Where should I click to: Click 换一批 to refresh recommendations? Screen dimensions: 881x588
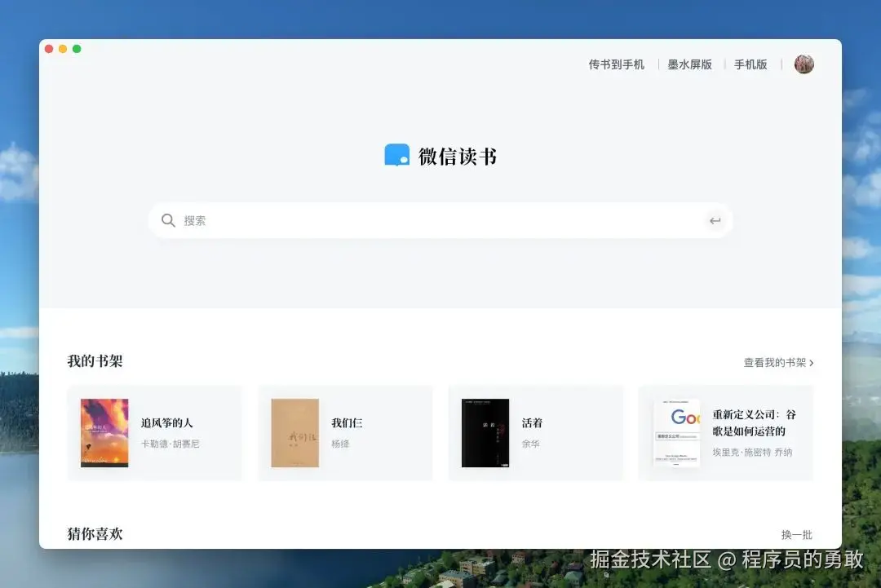pos(797,534)
